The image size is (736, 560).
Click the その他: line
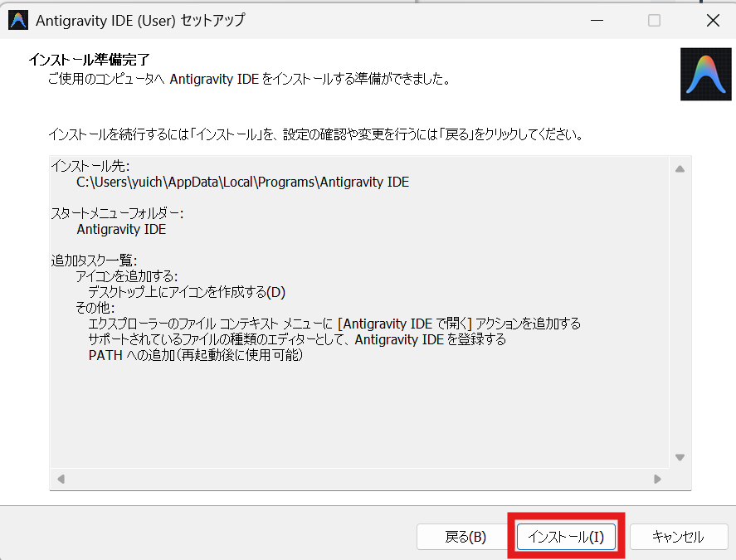[95, 308]
